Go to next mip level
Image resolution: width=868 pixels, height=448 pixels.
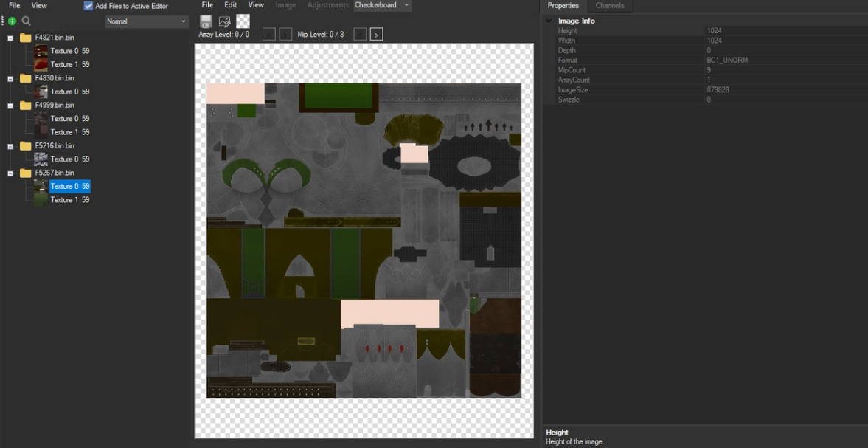click(376, 35)
